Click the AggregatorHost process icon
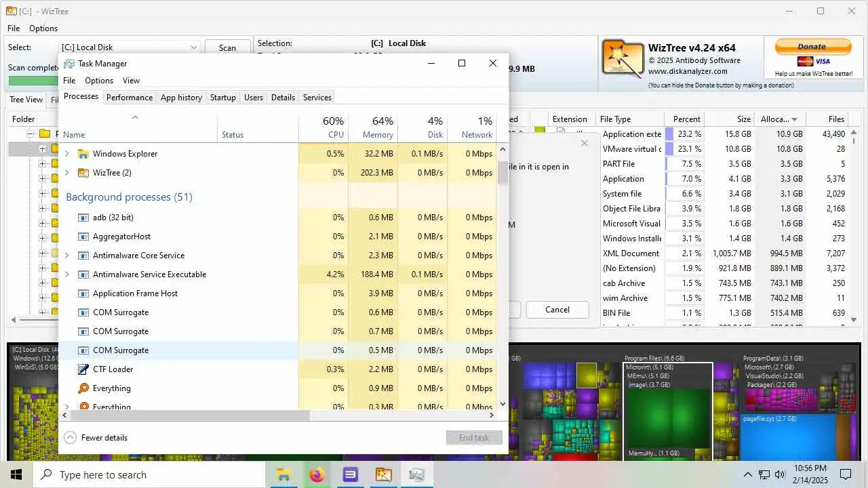 point(83,237)
